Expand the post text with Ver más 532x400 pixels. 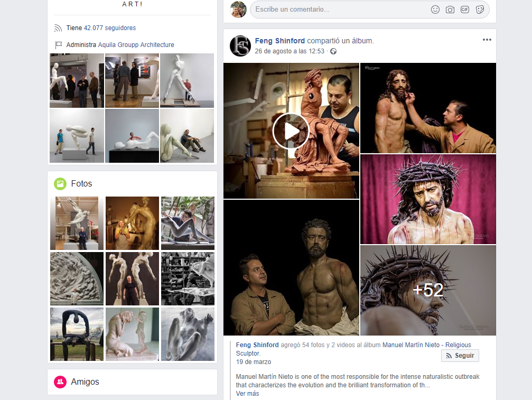pyautogui.click(x=247, y=394)
